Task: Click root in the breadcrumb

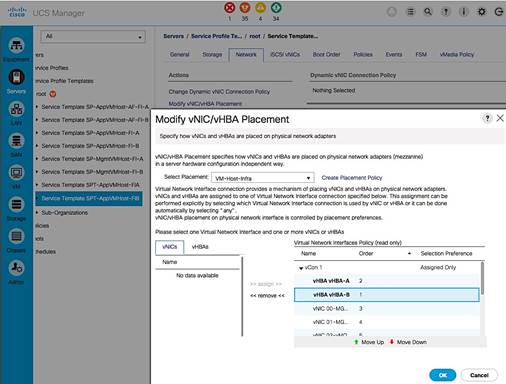Action: pyautogui.click(x=255, y=36)
